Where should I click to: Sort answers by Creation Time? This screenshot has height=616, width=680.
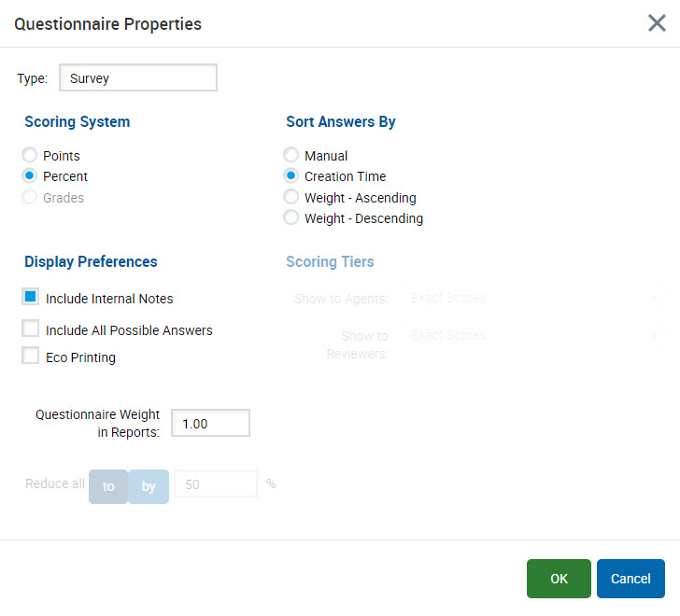pyautogui.click(x=291, y=176)
